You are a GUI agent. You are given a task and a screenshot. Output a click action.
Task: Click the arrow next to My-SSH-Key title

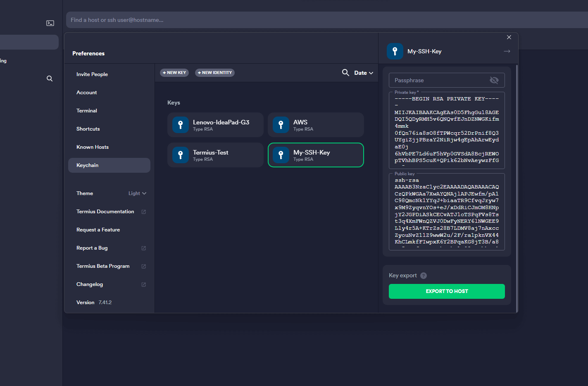[507, 51]
